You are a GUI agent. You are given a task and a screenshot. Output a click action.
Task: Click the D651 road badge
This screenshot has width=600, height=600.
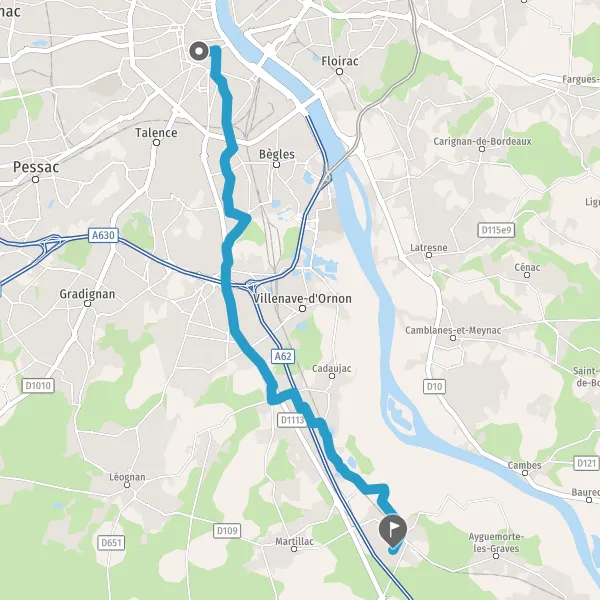(x=111, y=543)
